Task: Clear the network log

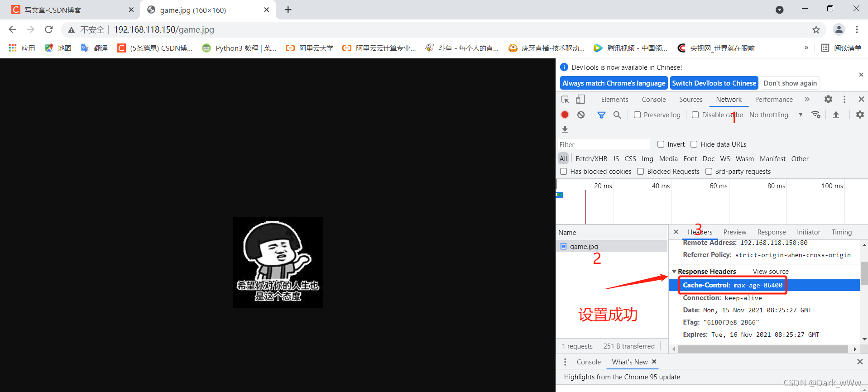Action: coord(581,115)
